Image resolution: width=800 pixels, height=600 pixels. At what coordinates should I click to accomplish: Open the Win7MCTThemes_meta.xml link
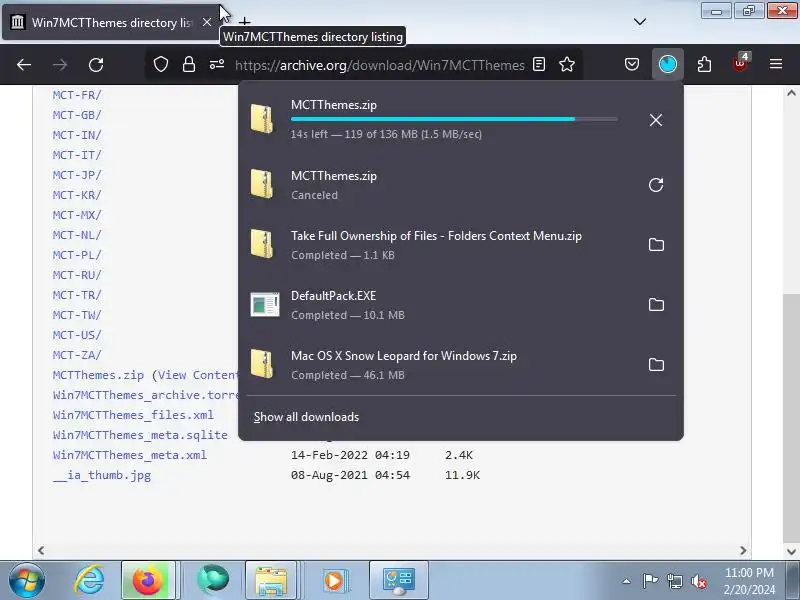[130, 455]
